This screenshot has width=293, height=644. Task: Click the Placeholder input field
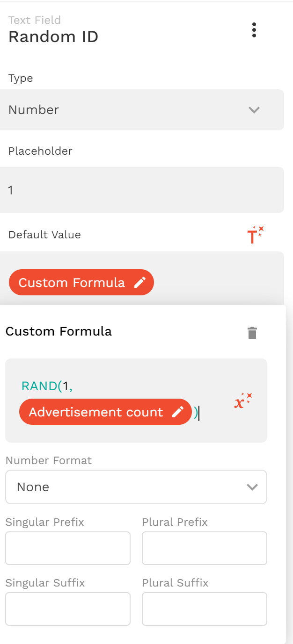point(140,190)
